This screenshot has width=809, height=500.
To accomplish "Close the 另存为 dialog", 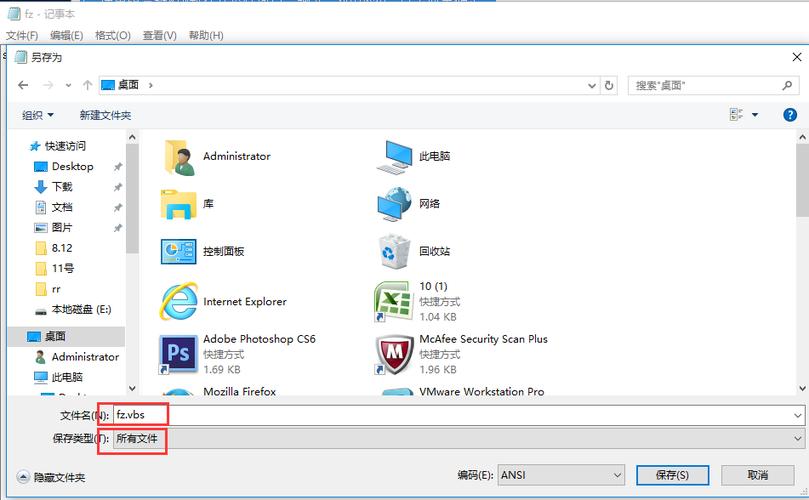I will [x=797, y=57].
